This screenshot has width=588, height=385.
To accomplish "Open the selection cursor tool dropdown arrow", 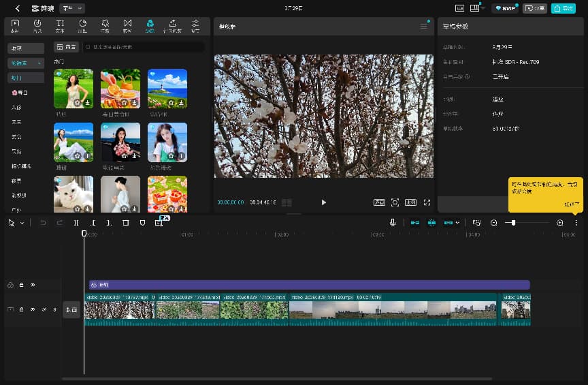I will point(22,223).
